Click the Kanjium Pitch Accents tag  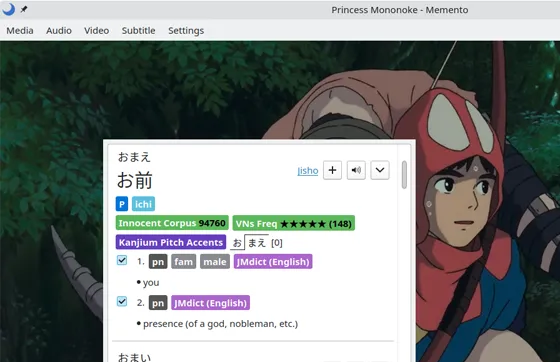(x=171, y=242)
